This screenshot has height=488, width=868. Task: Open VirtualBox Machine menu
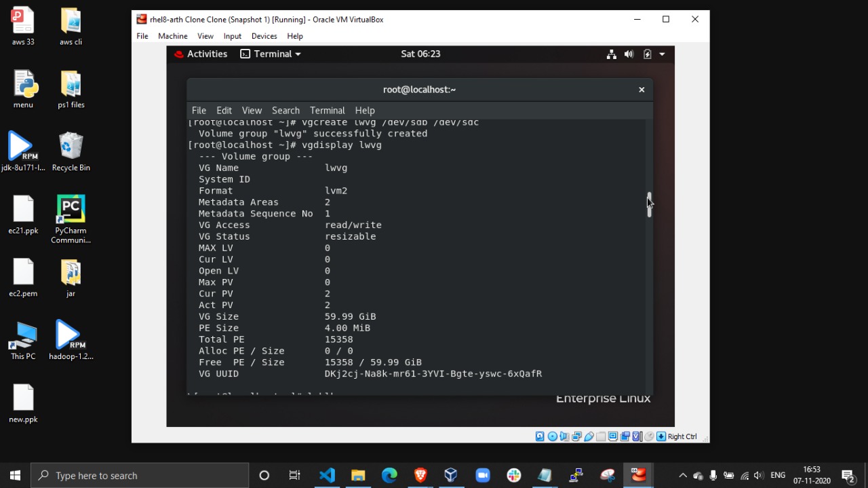[173, 36]
